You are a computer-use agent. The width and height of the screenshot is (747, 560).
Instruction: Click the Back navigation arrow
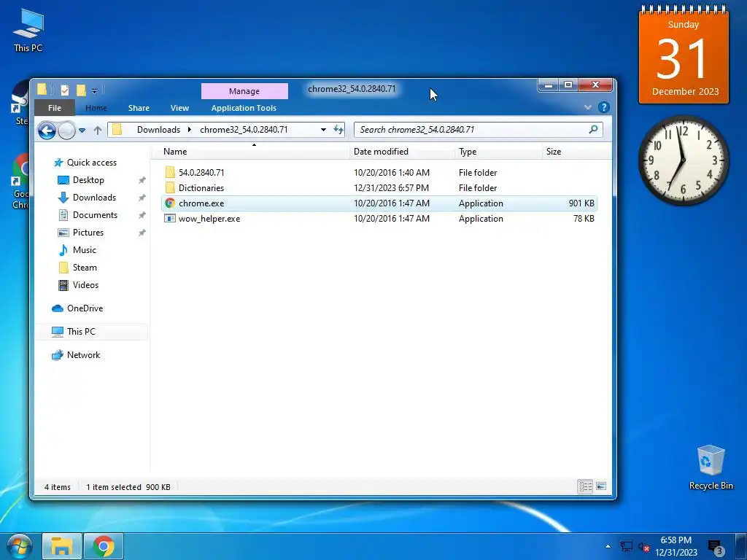click(47, 130)
